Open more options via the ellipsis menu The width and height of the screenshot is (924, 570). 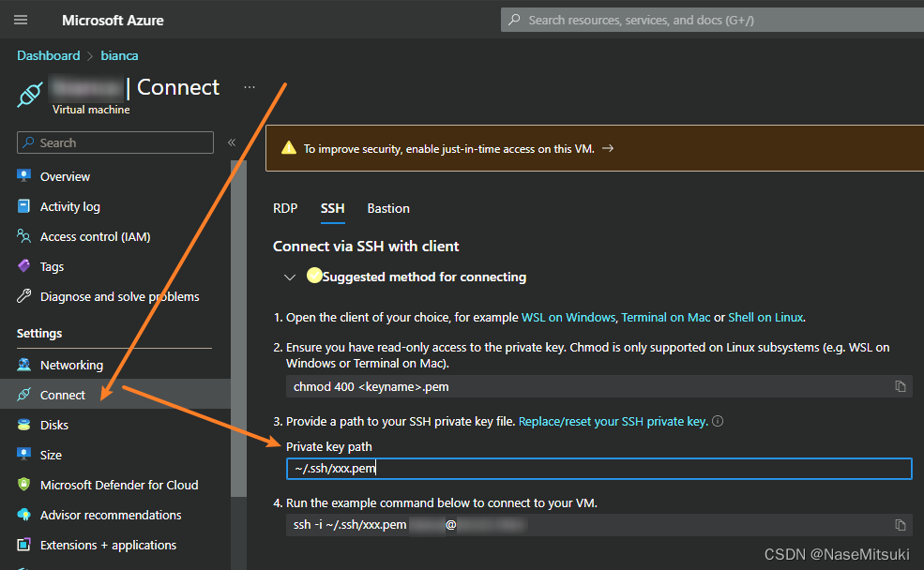click(249, 86)
